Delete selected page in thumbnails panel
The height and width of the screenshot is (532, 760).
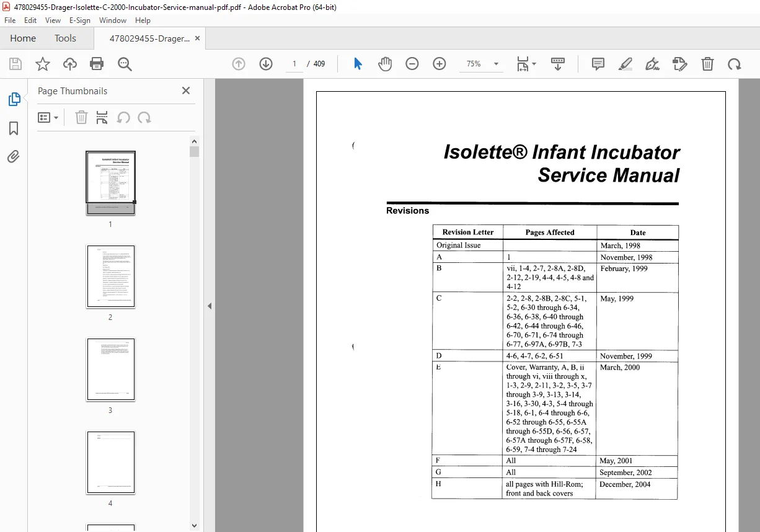pyautogui.click(x=81, y=117)
